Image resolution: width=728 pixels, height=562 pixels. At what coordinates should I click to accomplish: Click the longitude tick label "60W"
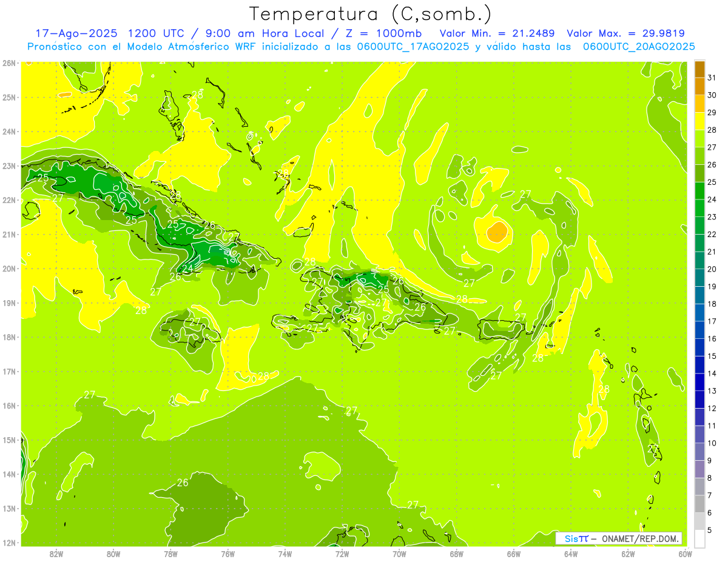click(685, 554)
